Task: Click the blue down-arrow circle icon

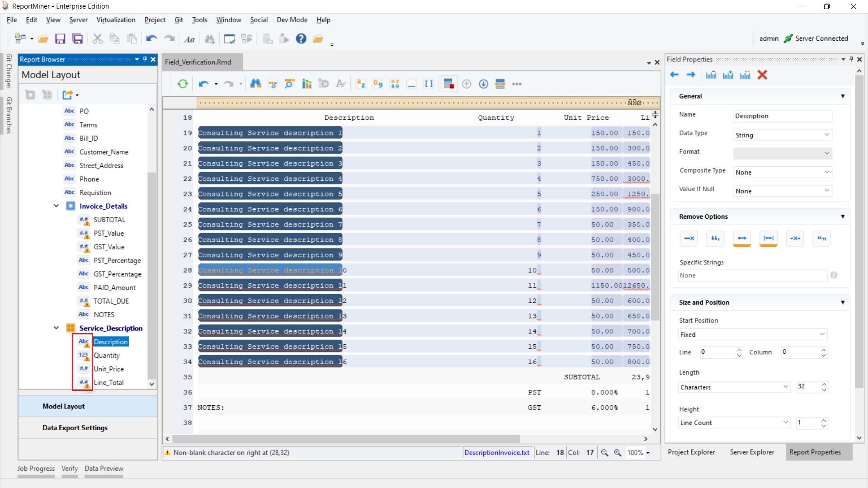Action: tap(483, 84)
